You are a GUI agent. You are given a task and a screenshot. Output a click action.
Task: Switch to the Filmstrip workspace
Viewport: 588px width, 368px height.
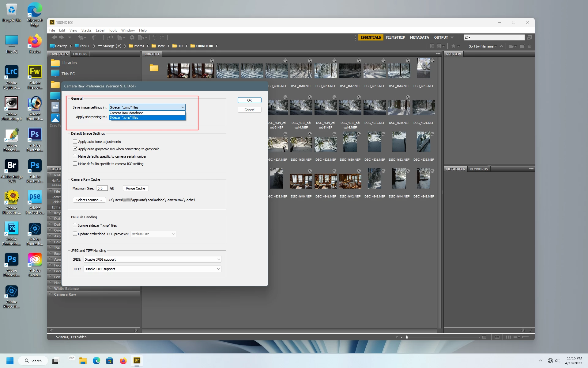395,37
